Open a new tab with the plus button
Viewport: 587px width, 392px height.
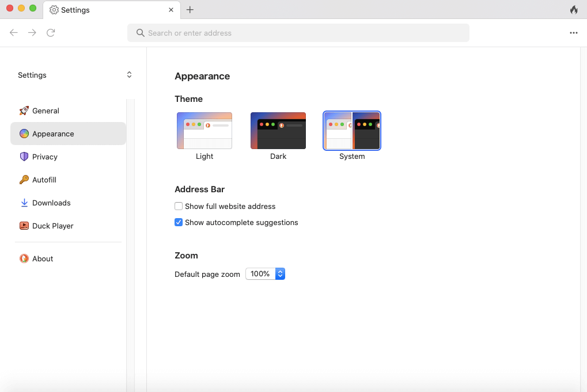190,10
